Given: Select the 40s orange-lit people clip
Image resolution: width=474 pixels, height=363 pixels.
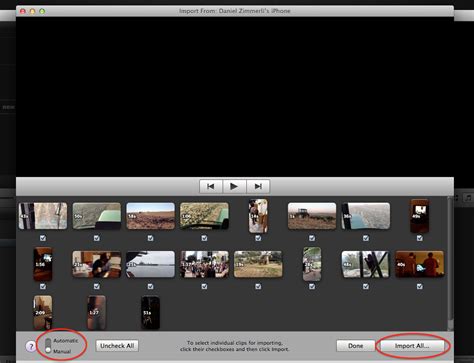Looking at the screenshot, I should [420, 264].
